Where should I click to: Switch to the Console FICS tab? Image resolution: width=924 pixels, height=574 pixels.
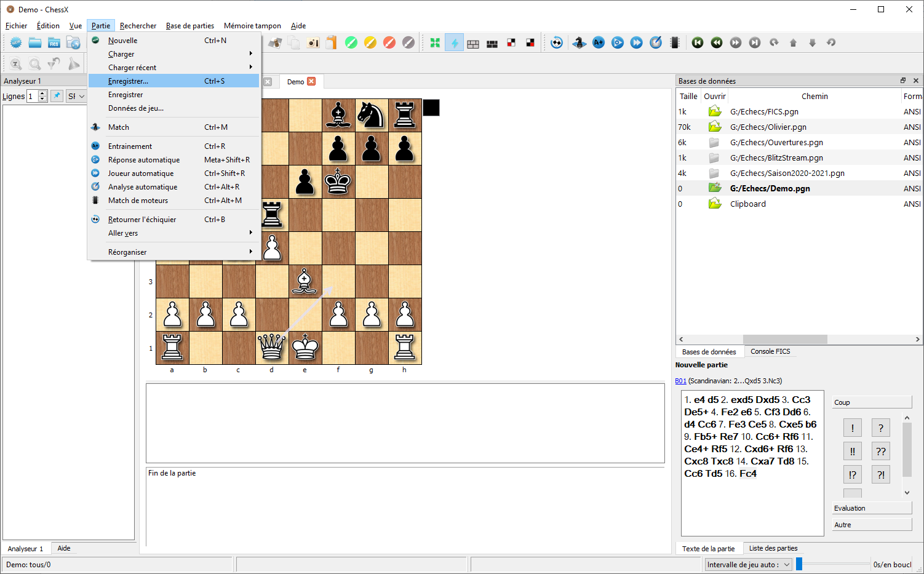(x=770, y=351)
